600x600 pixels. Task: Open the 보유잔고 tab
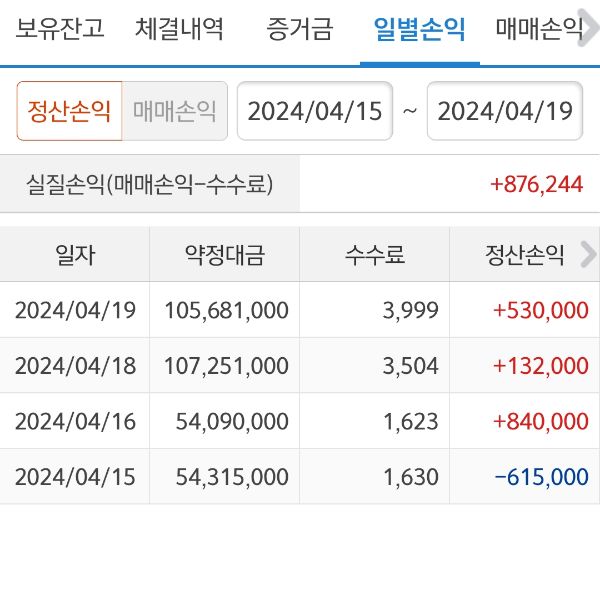[x=60, y=28]
